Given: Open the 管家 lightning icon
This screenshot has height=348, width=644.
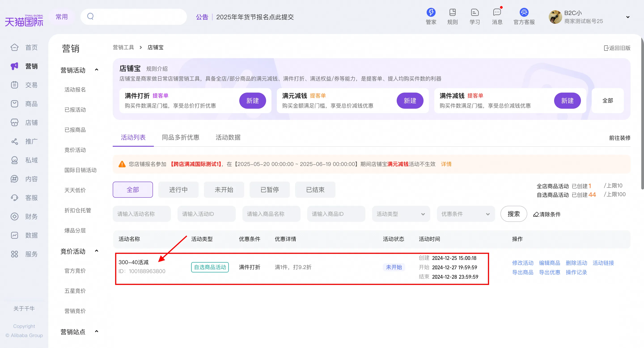Looking at the screenshot, I should tap(431, 12).
